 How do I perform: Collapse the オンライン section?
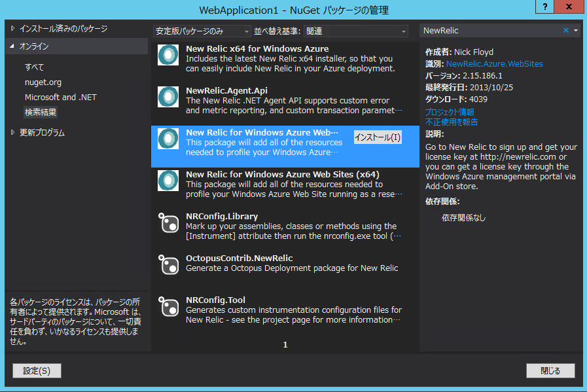(12, 46)
